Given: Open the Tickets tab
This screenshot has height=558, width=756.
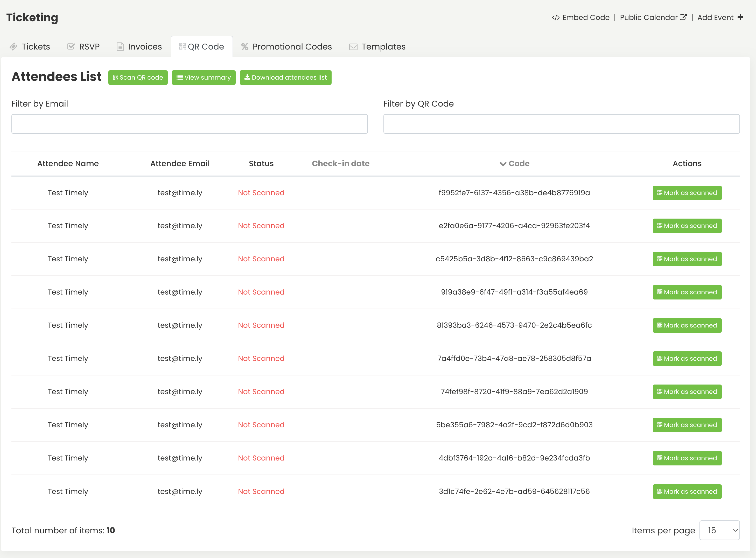Looking at the screenshot, I should point(30,47).
